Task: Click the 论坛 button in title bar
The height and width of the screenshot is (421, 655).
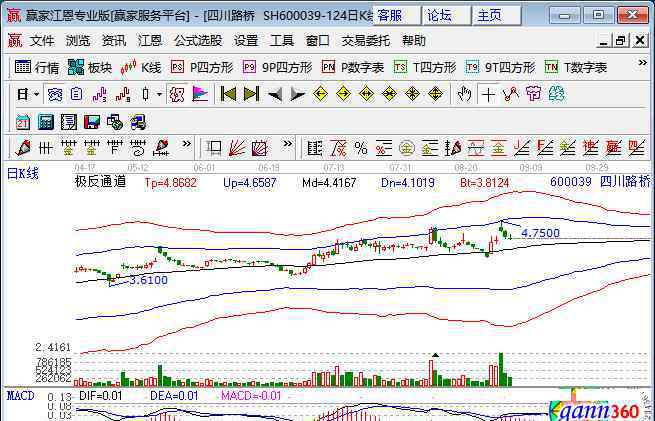Action: 447,15
